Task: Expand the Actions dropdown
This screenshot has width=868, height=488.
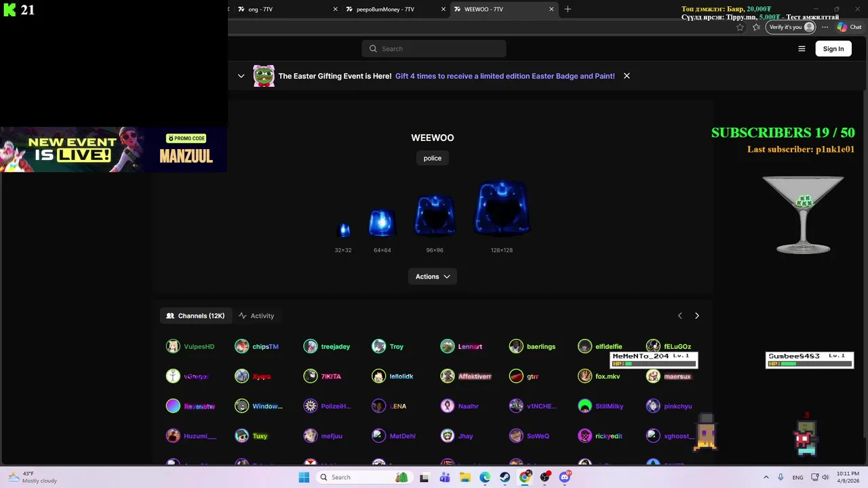Action: (433, 277)
